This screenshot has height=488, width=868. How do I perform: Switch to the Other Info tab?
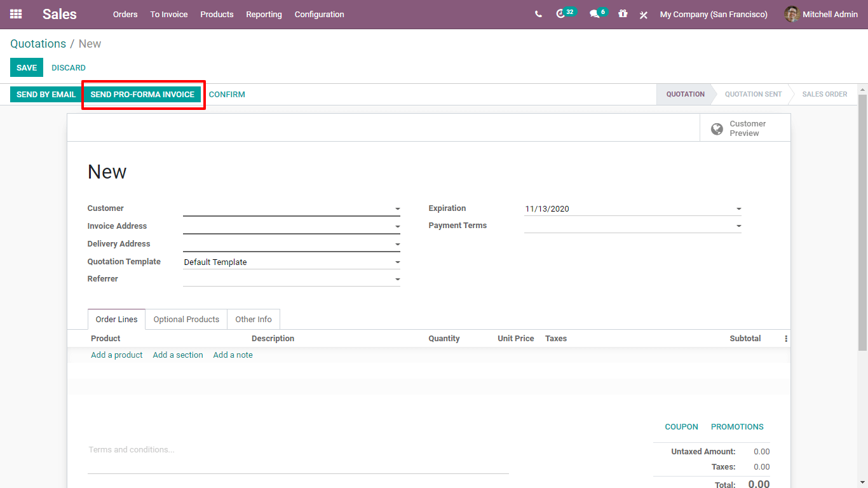254,320
